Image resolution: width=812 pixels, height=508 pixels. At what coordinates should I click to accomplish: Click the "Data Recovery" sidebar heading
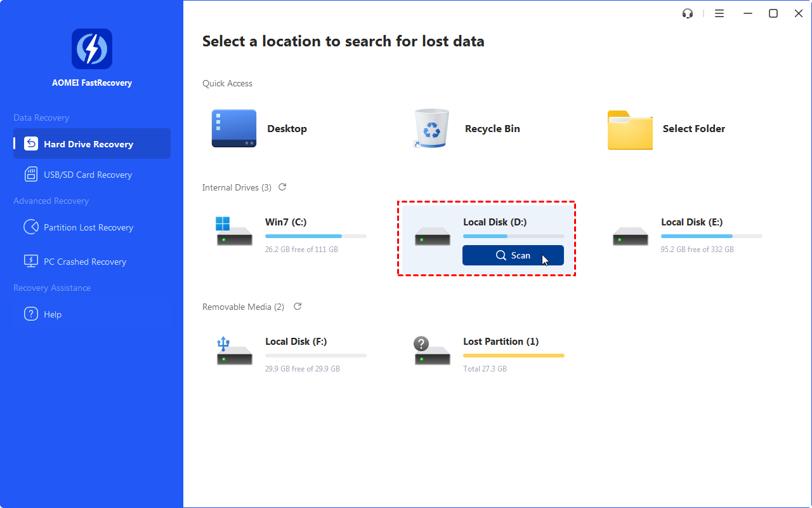41,117
